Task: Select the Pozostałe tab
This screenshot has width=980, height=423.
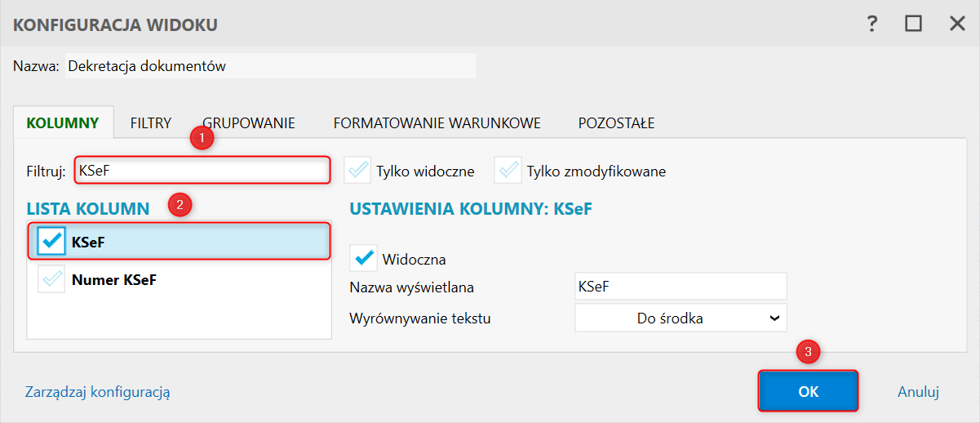Action: (616, 123)
